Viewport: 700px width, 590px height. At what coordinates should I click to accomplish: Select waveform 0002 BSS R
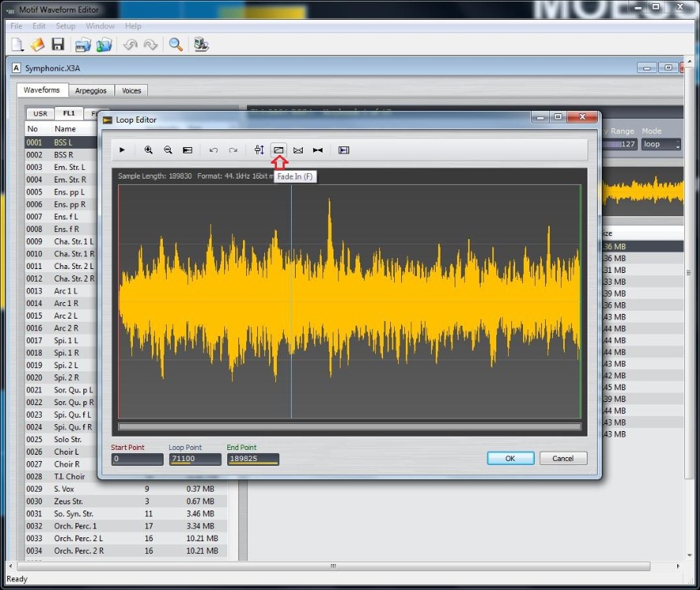pyautogui.click(x=61, y=155)
